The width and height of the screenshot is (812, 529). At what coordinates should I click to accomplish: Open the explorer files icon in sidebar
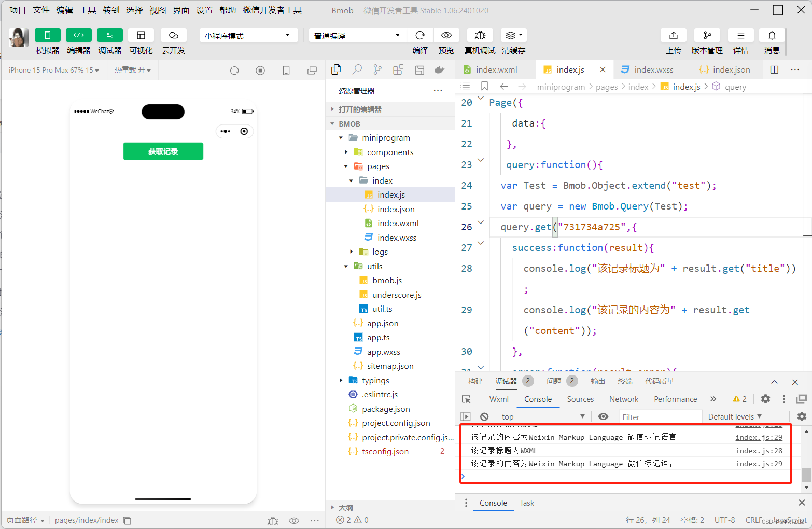336,70
